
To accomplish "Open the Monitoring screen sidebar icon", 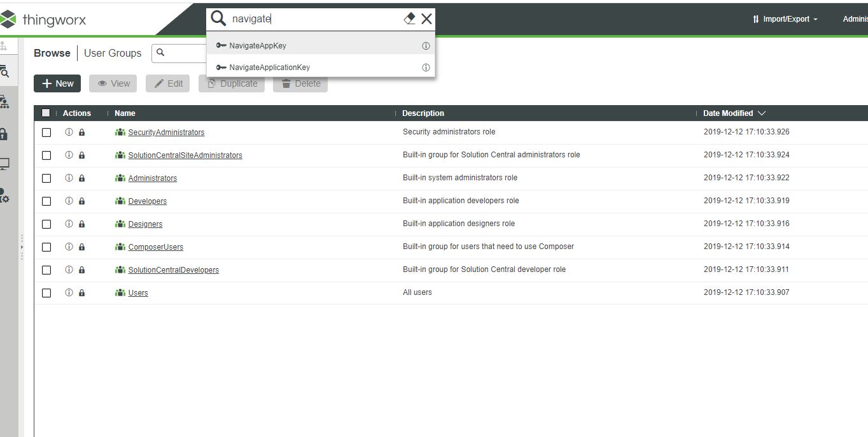I will pos(4,164).
